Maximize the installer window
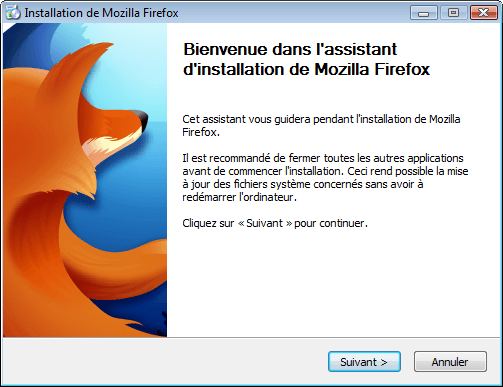 tap(453, 13)
